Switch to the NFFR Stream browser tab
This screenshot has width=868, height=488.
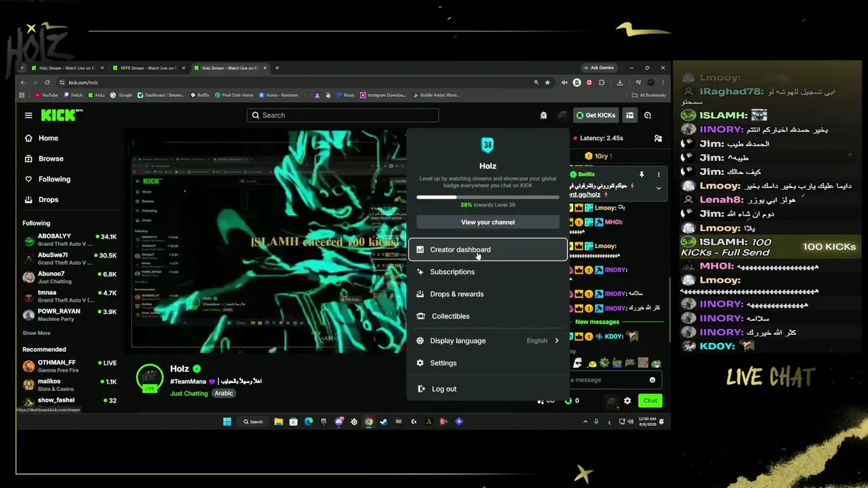coord(149,68)
